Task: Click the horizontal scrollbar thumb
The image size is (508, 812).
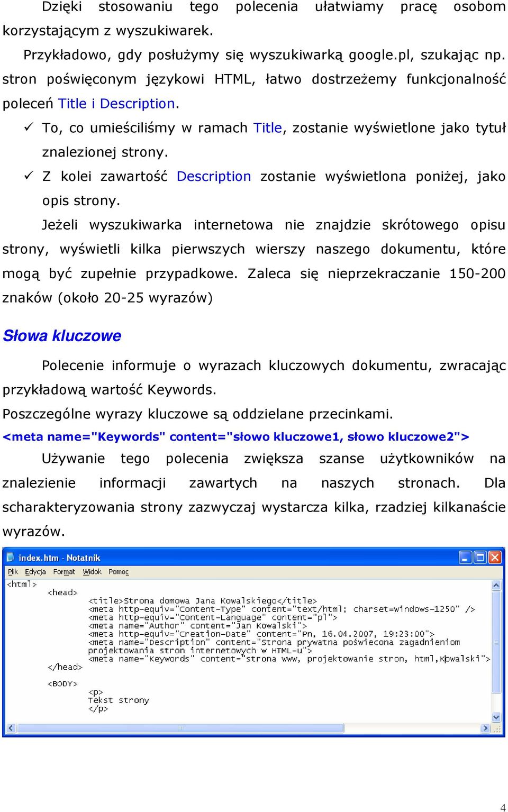Action: coord(179,728)
